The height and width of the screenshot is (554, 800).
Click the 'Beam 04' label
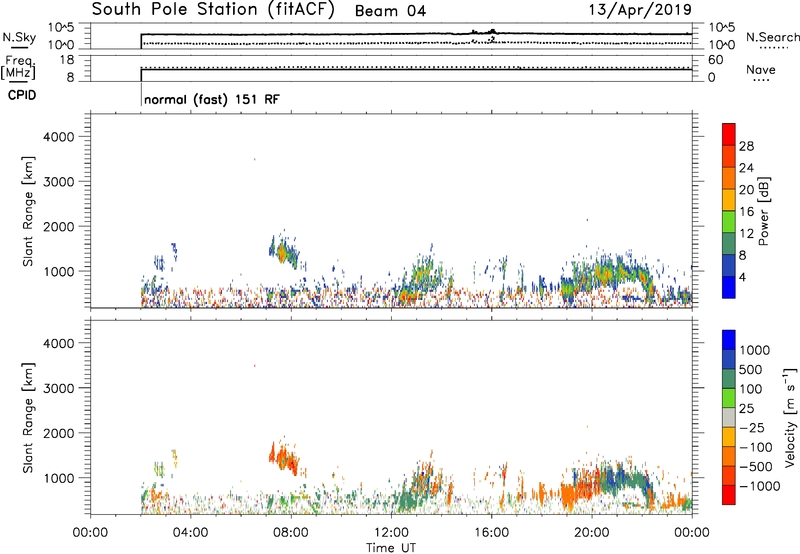click(x=390, y=11)
